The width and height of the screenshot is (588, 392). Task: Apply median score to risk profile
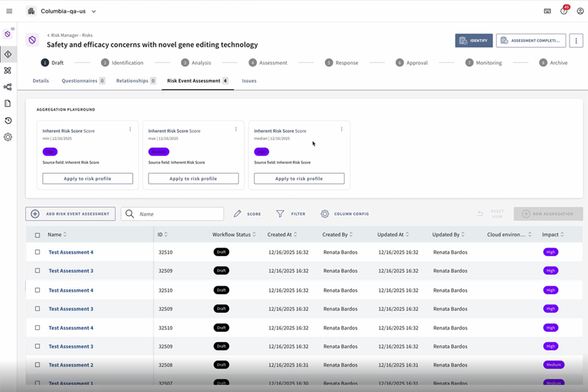click(x=299, y=179)
